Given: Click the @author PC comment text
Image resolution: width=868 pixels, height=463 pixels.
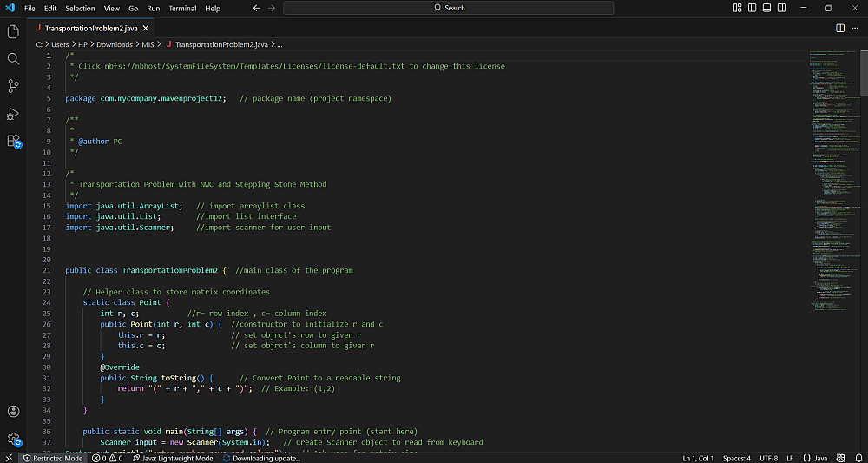Looking at the screenshot, I should pos(100,142).
